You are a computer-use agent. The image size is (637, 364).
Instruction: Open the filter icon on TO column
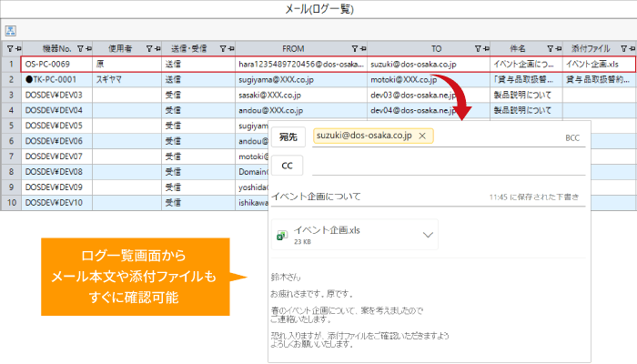click(x=478, y=49)
